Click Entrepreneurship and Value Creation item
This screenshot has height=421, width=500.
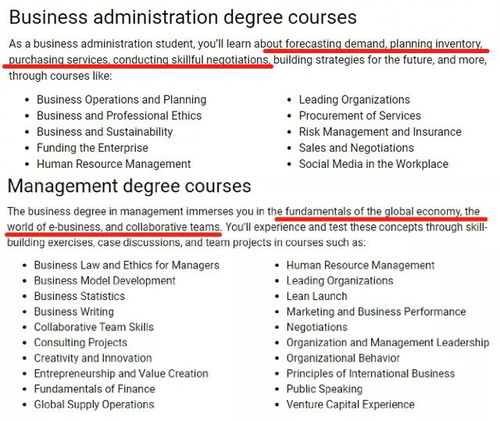tap(121, 373)
